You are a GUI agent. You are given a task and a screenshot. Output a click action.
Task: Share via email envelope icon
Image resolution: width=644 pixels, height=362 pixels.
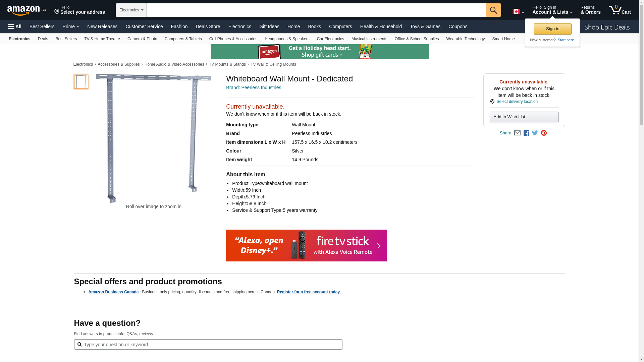click(517, 133)
